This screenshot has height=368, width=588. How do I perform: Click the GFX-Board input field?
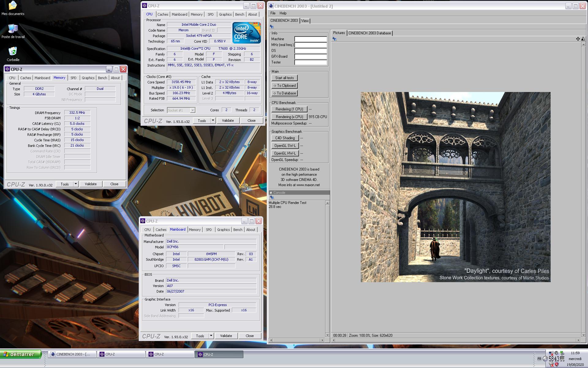click(x=311, y=56)
